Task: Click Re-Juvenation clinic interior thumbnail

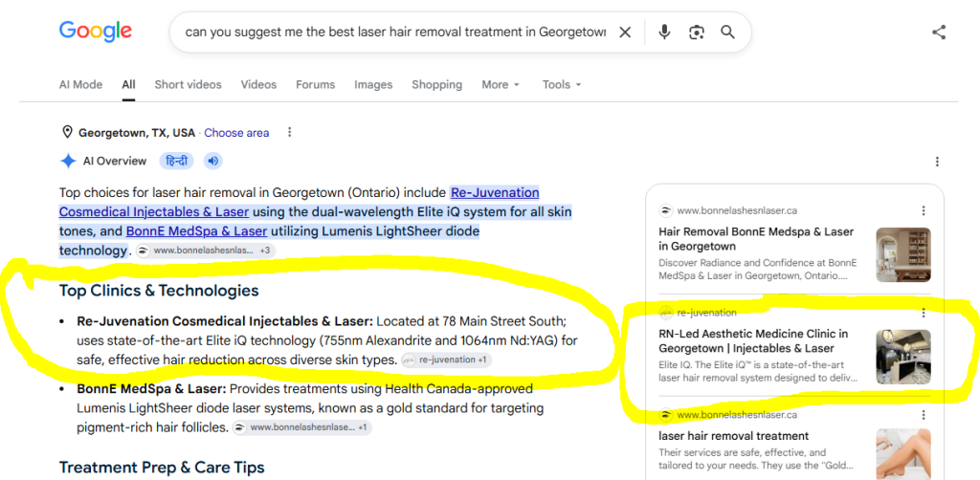Action: (x=903, y=357)
